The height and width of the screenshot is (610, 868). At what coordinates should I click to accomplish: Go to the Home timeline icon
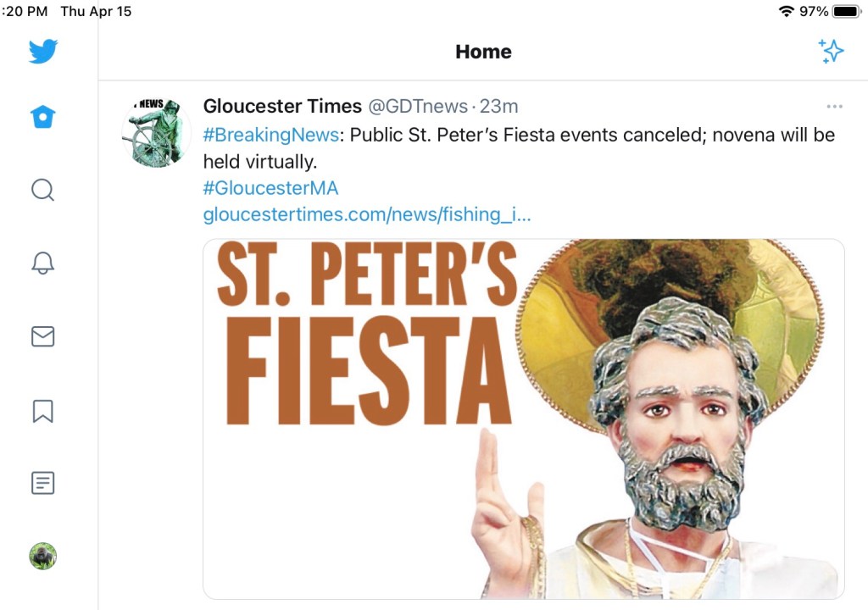(x=43, y=117)
